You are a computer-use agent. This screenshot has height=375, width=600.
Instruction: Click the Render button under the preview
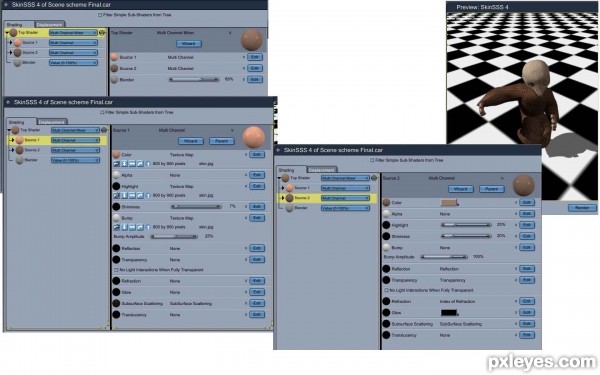click(x=582, y=208)
